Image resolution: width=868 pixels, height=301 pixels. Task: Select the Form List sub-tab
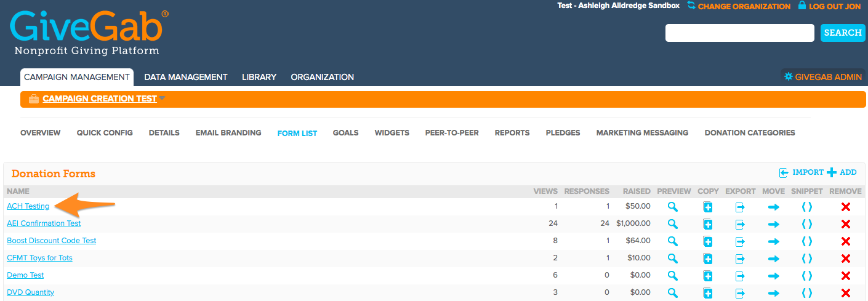click(297, 133)
